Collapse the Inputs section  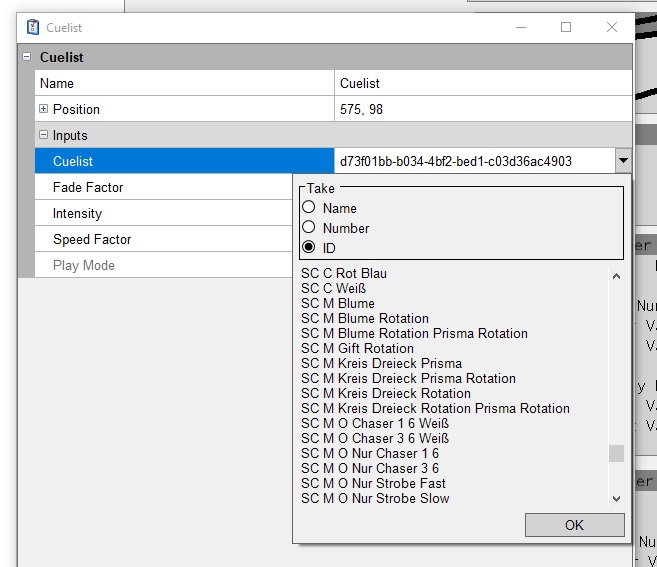click(x=43, y=135)
